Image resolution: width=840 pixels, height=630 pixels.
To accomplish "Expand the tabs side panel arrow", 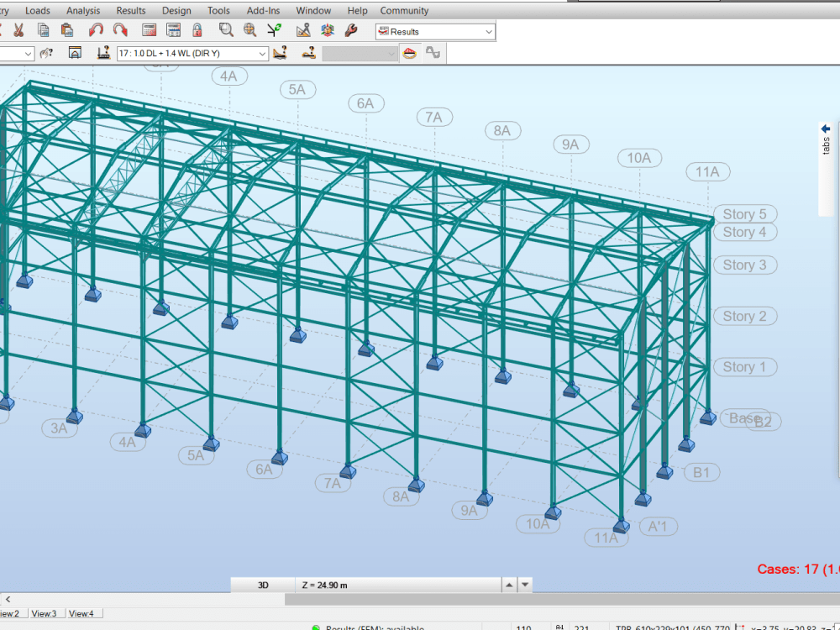I will 826,129.
